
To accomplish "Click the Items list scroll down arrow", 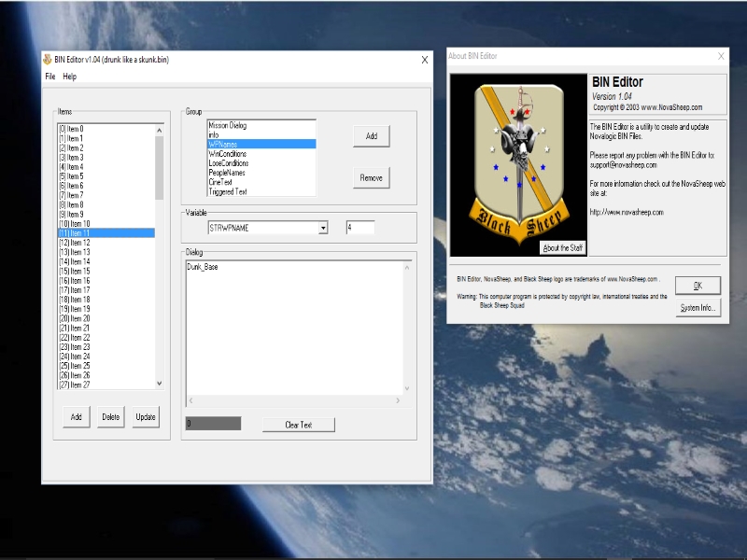I will 159,384.
